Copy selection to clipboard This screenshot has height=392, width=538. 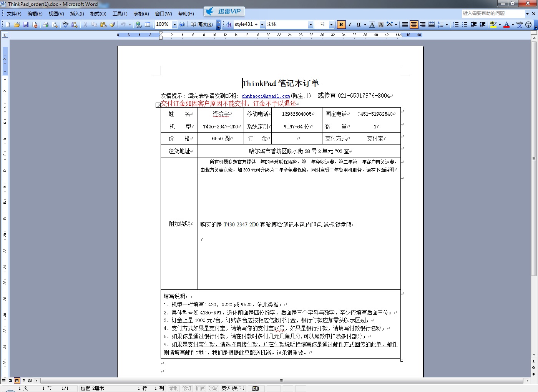coord(94,25)
